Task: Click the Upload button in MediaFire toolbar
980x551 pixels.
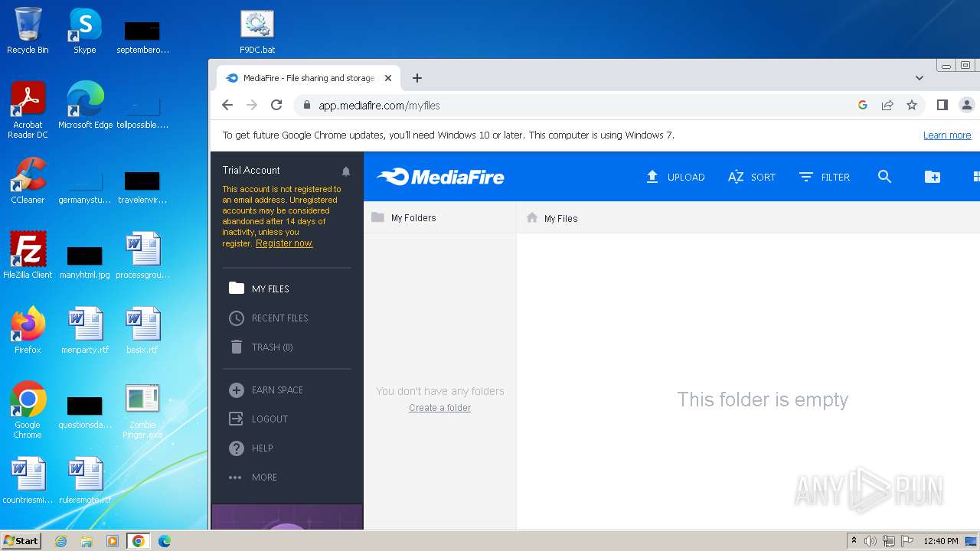Action: (675, 177)
